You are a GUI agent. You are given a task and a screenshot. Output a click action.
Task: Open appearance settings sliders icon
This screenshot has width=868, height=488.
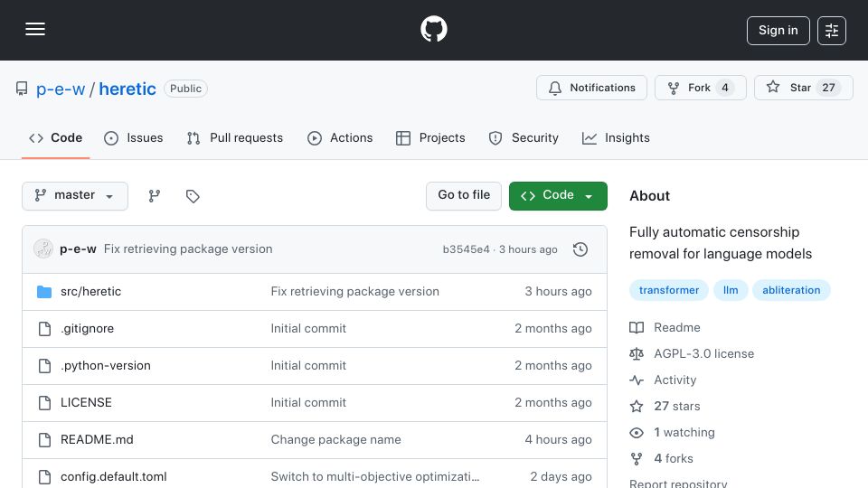click(832, 31)
